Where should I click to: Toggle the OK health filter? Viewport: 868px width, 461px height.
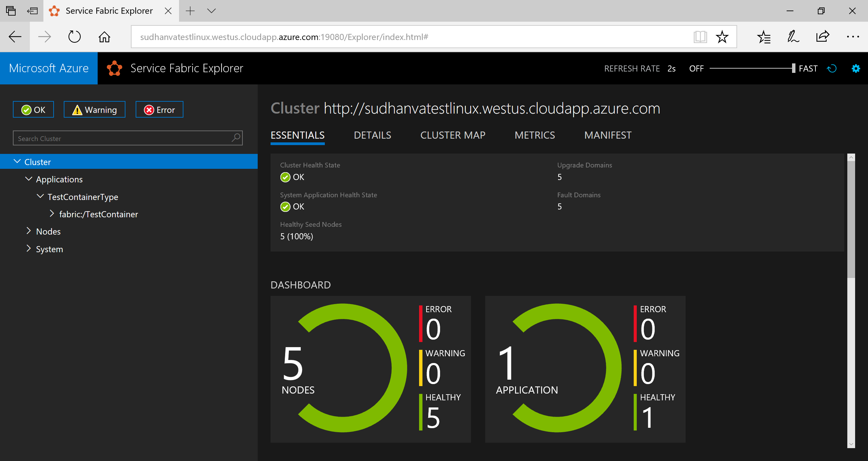pos(33,109)
